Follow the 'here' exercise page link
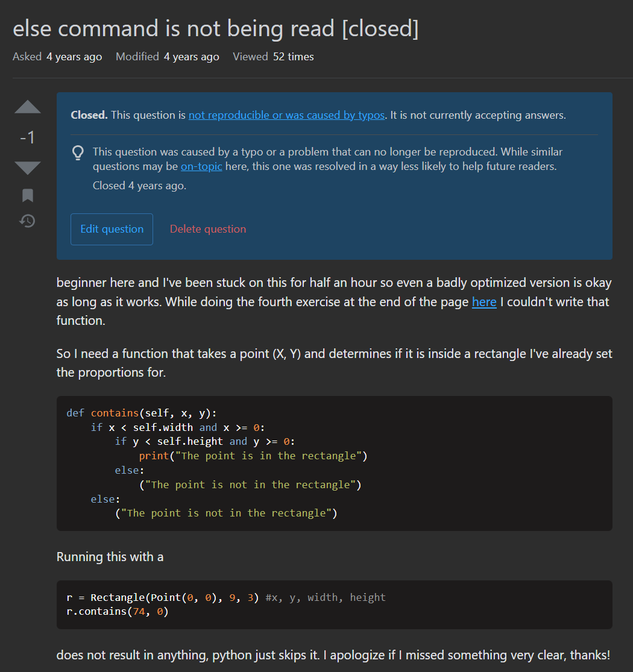This screenshot has width=633, height=672. tap(484, 302)
